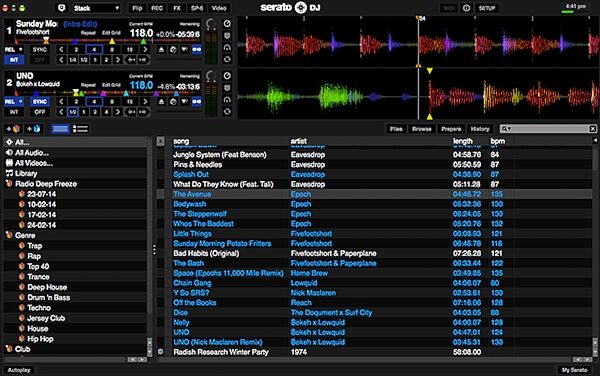Clear the search box with the X

click(x=592, y=129)
